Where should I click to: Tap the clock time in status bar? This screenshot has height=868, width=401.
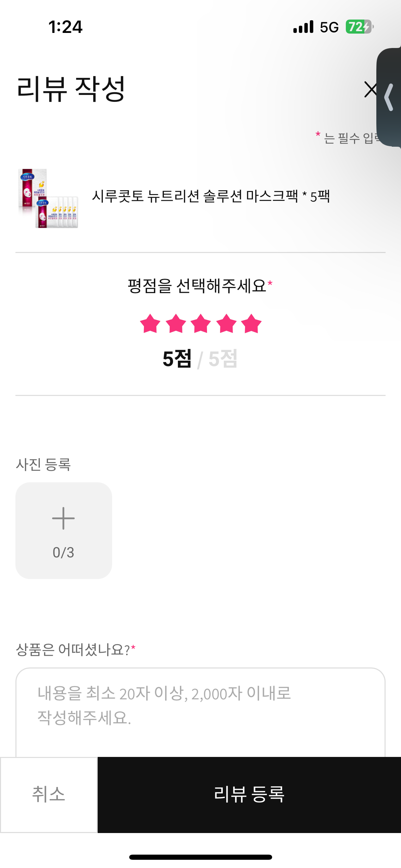pos(65,27)
